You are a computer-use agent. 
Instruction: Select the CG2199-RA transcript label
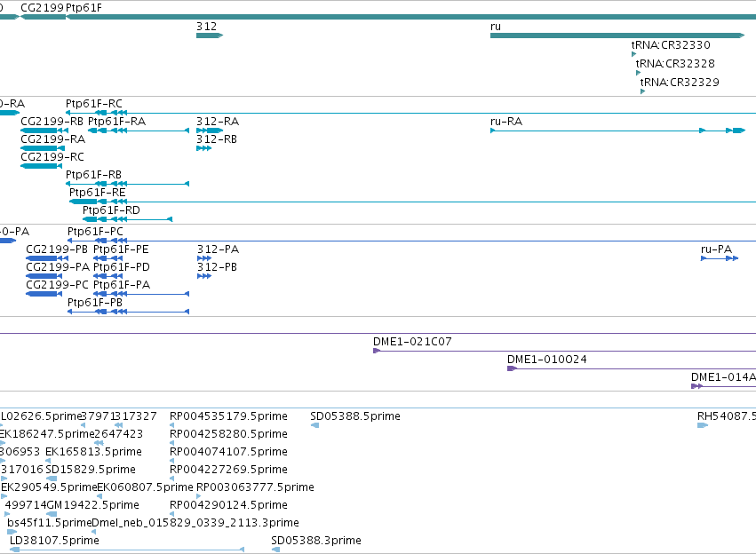[x=53, y=139]
